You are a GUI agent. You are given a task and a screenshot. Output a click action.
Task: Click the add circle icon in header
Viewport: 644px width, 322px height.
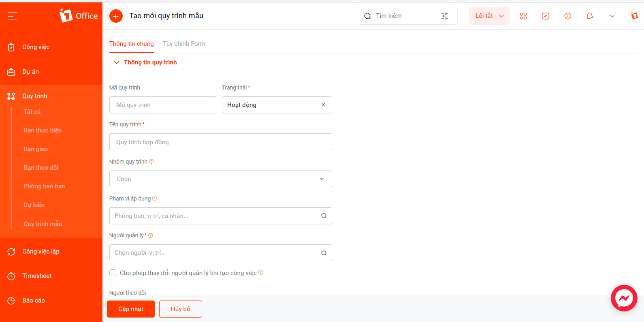click(568, 16)
